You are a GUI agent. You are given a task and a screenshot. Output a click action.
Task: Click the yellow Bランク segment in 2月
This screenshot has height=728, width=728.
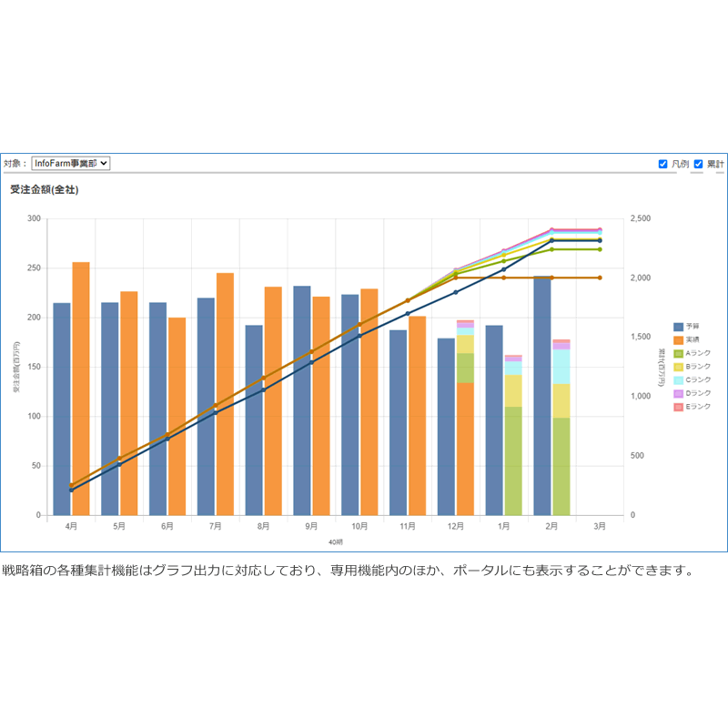(x=561, y=400)
